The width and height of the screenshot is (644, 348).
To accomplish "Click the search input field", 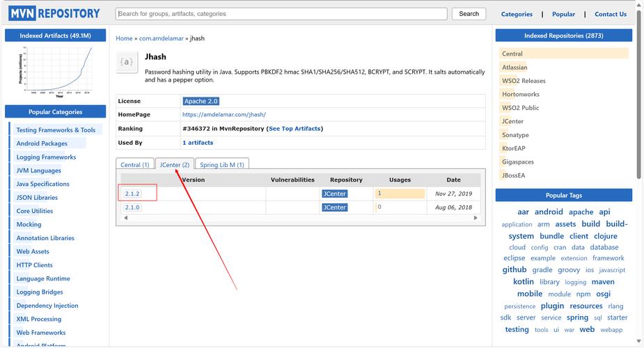I will [281, 14].
